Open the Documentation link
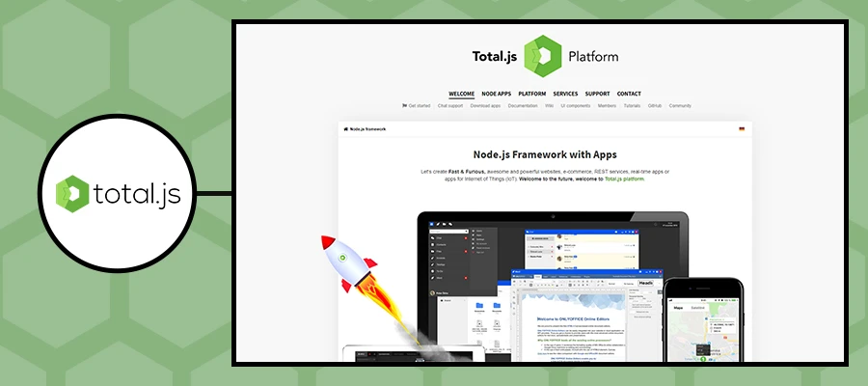 [523, 105]
